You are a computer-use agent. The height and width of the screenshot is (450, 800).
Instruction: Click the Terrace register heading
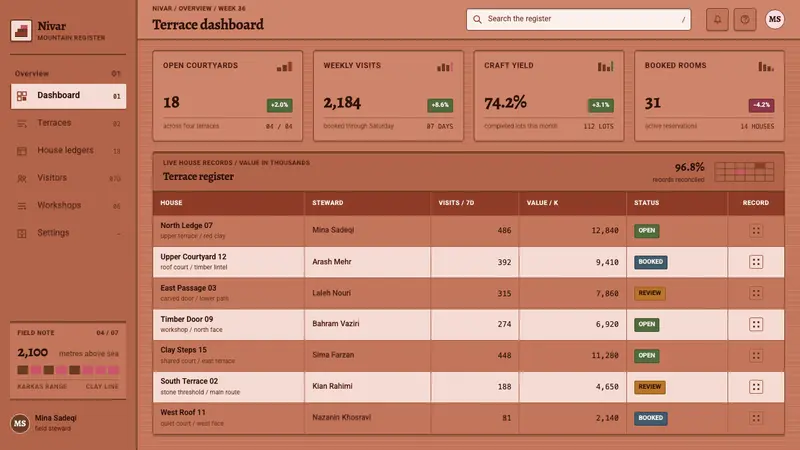coord(198,177)
